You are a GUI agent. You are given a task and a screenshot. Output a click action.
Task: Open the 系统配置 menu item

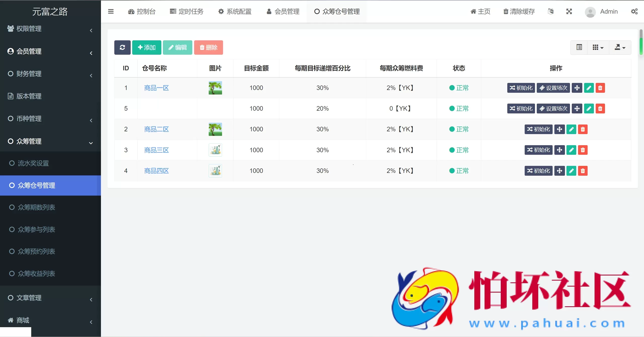[x=234, y=11]
